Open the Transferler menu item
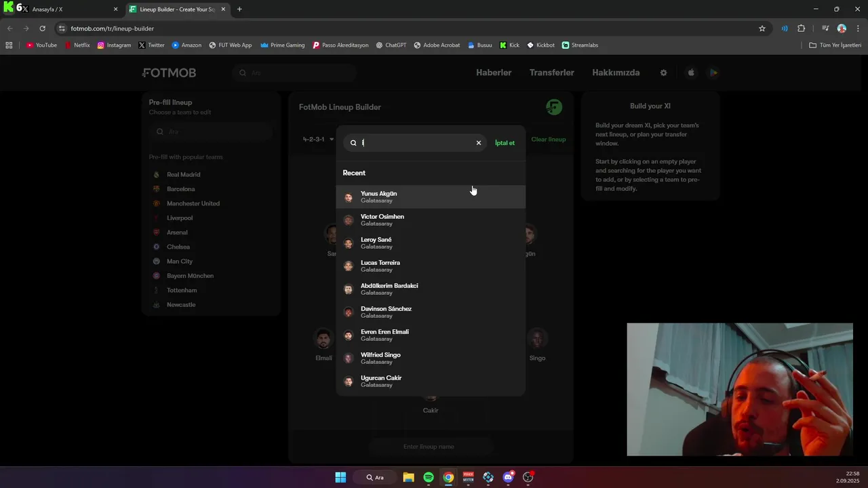Screen dimensions: 868x488 pyautogui.click(x=552, y=73)
